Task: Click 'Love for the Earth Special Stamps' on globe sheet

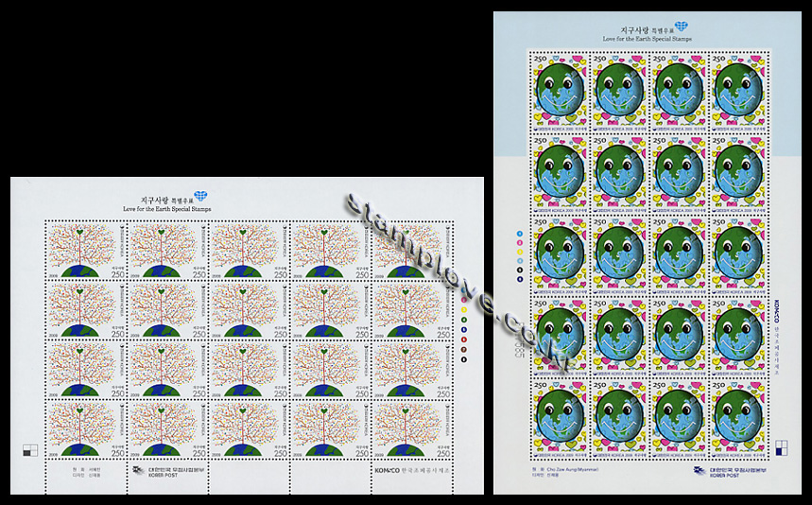Action: coord(647,39)
